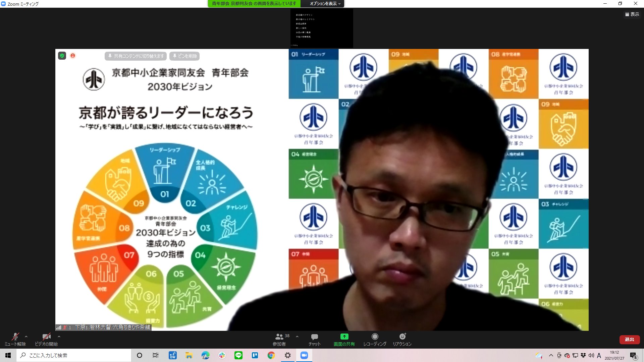Open LINE from the taskbar

238,355
